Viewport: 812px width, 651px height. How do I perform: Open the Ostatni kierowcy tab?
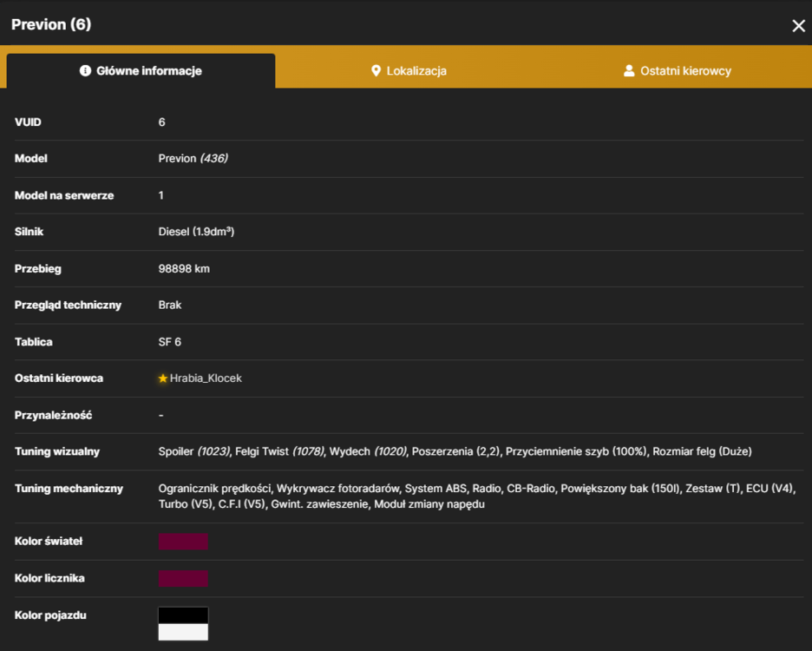[678, 71]
